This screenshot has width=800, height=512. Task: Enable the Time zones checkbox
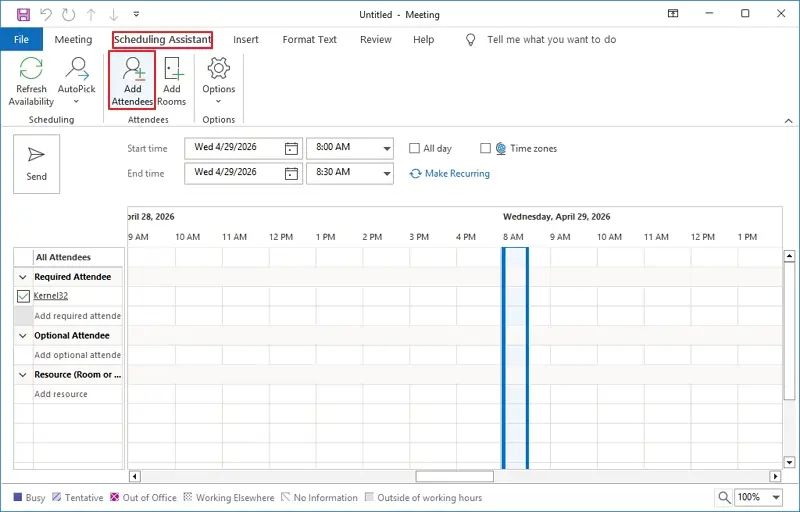[x=485, y=148]
